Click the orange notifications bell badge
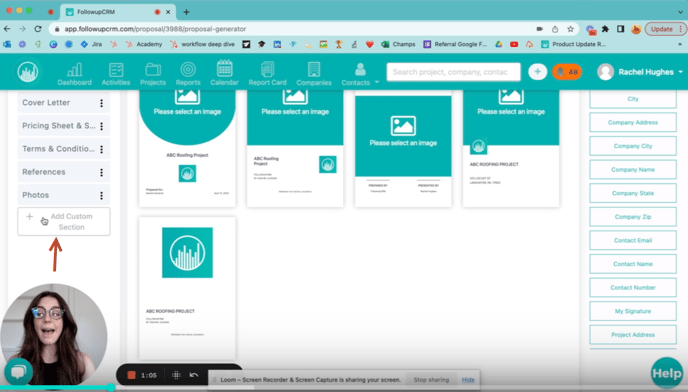Image resolution: width=688 pixels, height=392 pixels. point(567,72)
